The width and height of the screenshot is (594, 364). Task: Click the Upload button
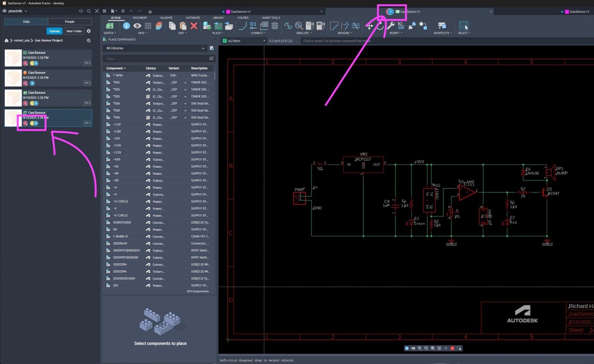pyautogui.click(x=54, y=31)
